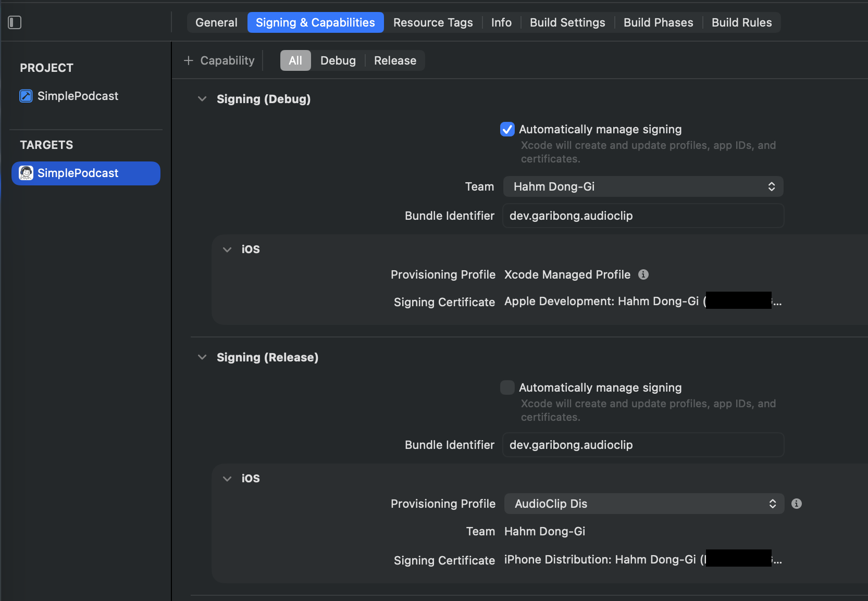Click the Release Team value Hahm Dong-Gi
868x601 pixels.
pos(544,531)
